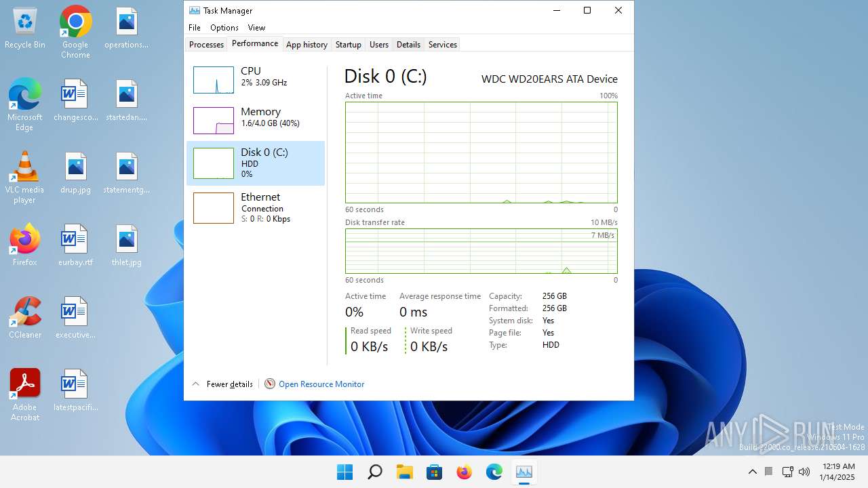Click the Write speed value

429,347
